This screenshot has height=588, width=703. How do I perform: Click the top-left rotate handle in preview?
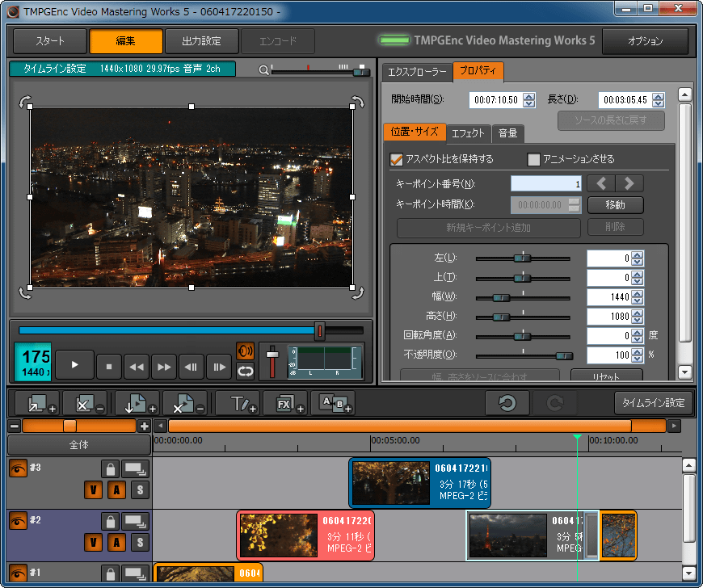25,102
